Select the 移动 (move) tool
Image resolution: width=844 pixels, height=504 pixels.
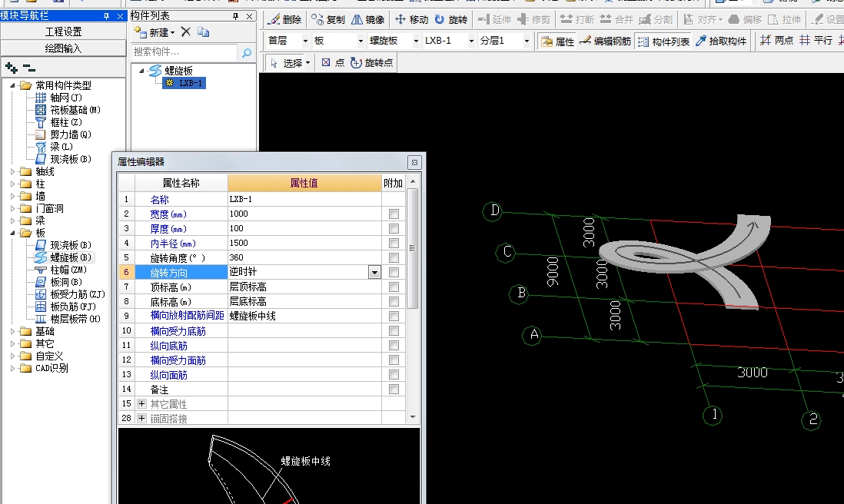click(x=412, y=19)
